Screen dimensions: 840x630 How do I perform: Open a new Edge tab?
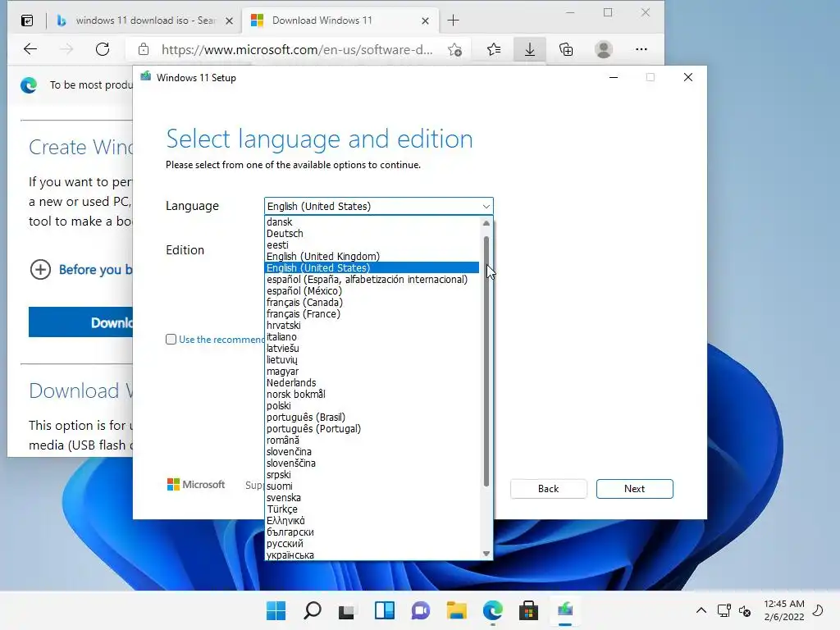coord(453,21)
